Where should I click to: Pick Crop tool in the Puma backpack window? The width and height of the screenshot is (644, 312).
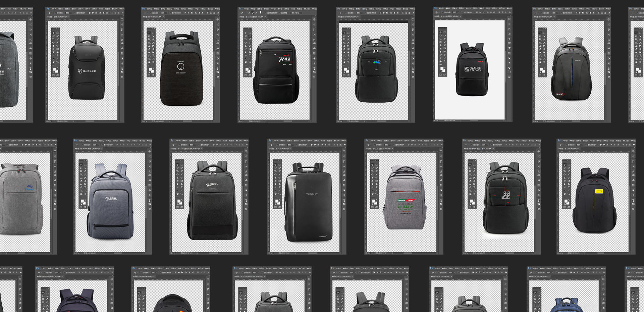pyautogui.click(x=372, y=170)
